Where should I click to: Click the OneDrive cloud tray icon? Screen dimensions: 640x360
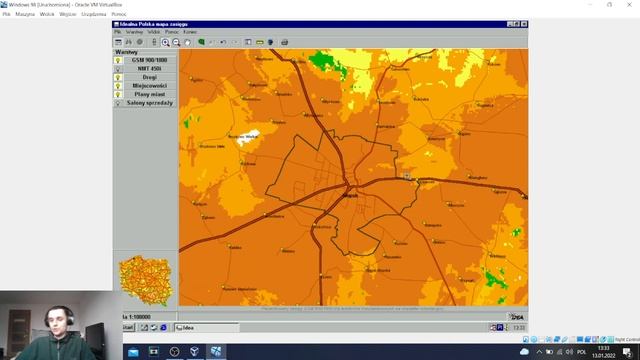524,352
